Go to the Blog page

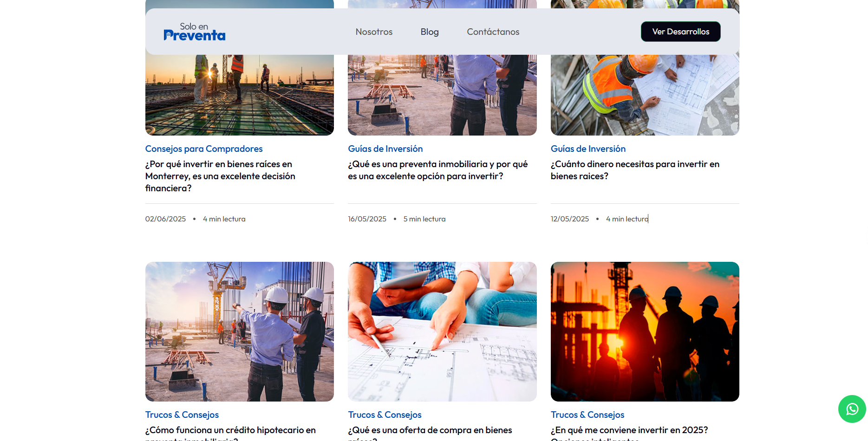click(x=429, y=32)
